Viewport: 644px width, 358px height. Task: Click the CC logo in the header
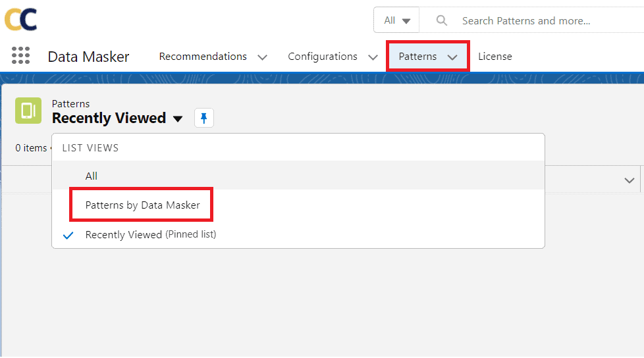click(x=21, y=19)
